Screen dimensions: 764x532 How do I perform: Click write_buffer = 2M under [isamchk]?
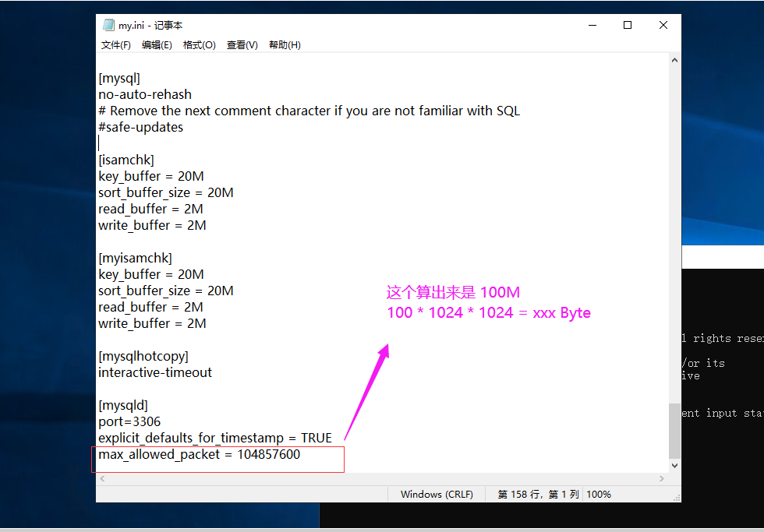click(x=152, y=225)
